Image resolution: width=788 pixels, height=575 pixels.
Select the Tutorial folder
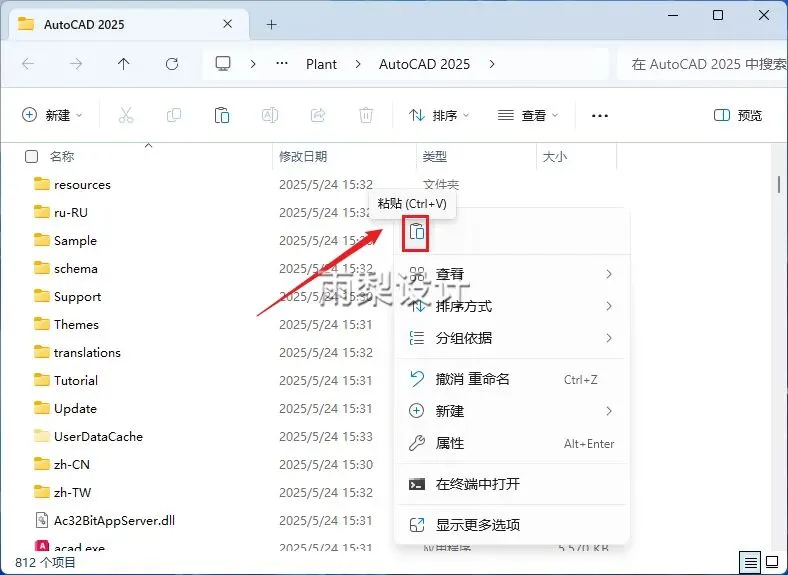coord(75,380)
